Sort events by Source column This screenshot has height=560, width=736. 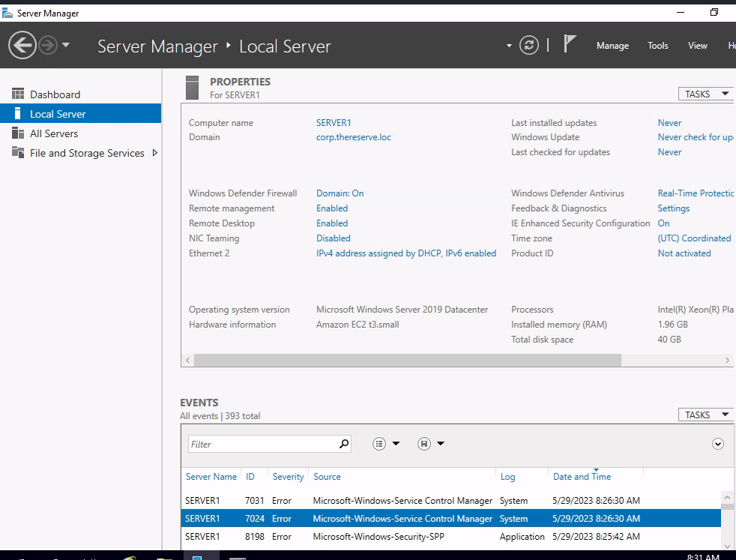[327, 477]
